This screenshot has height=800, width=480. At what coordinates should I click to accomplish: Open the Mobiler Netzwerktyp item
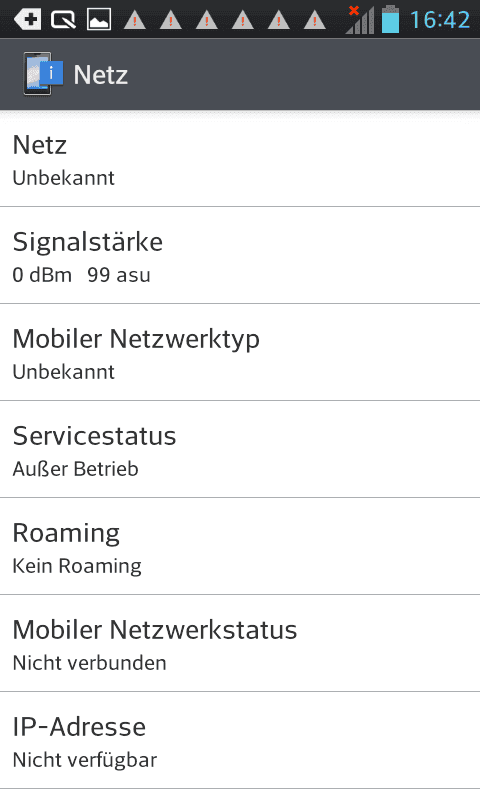(x=240, y=353)
